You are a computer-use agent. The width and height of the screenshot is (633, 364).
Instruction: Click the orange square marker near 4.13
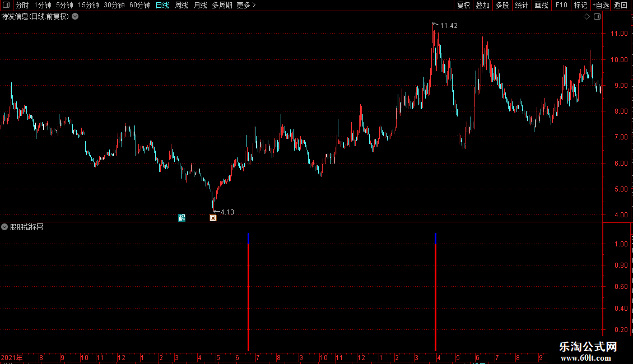pos(213,218)
